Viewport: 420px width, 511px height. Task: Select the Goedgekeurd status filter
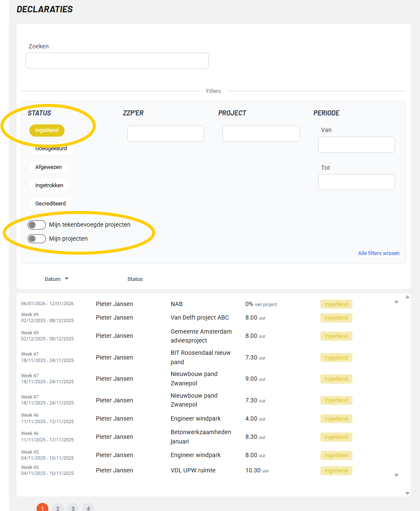click(x=51, y=149)
